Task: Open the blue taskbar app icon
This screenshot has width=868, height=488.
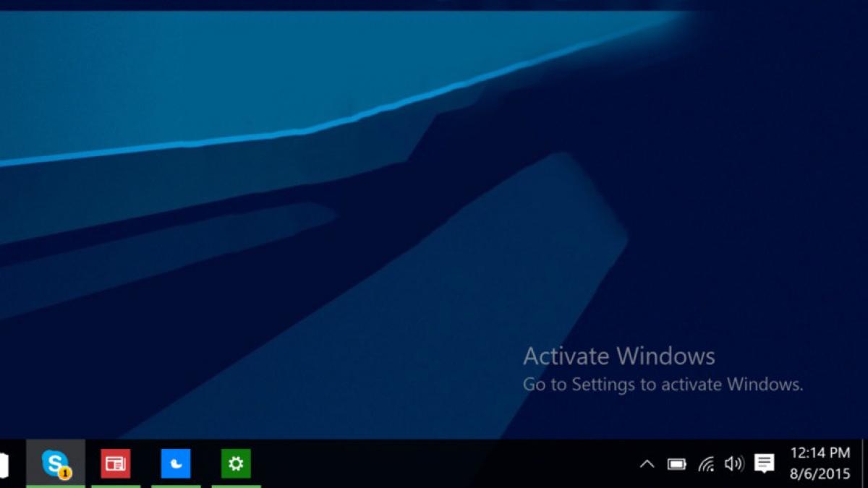Action: point(176,464)
